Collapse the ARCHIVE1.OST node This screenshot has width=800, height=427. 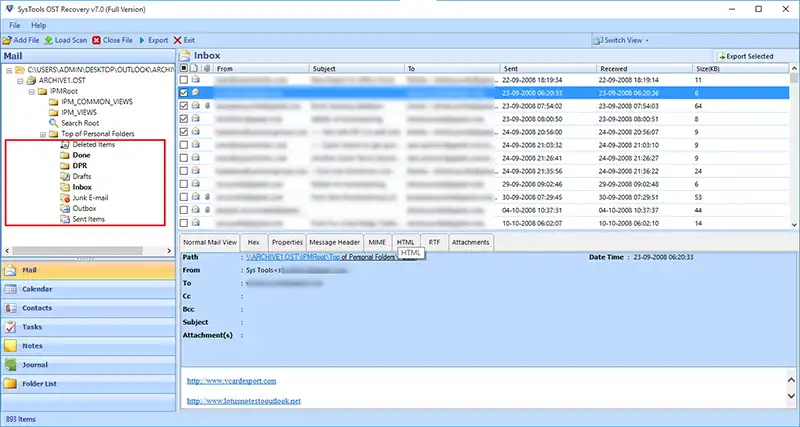point(20,81)
